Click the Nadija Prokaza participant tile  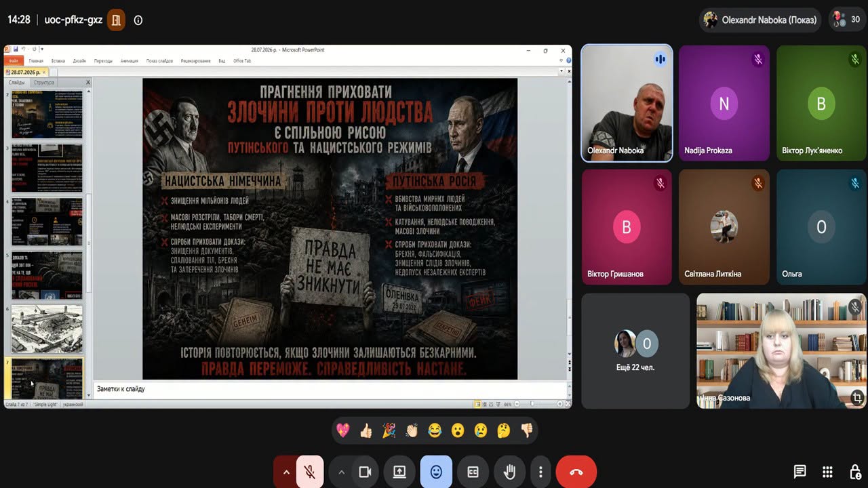click(724, 103)
